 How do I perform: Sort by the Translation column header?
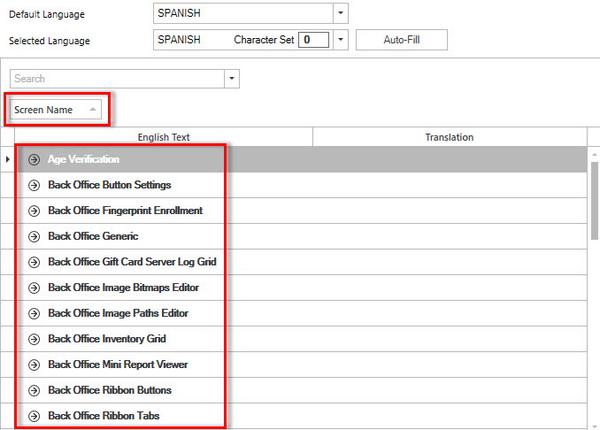pos(449,137)
